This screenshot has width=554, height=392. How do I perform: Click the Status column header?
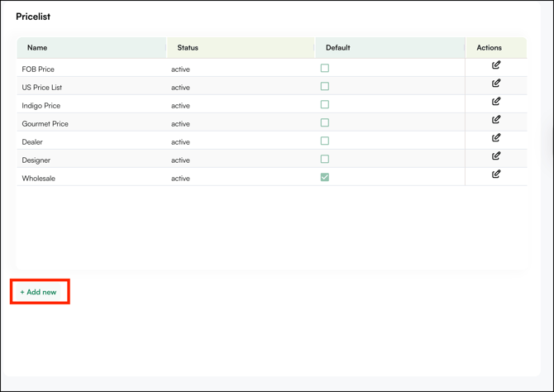[188, 48]
